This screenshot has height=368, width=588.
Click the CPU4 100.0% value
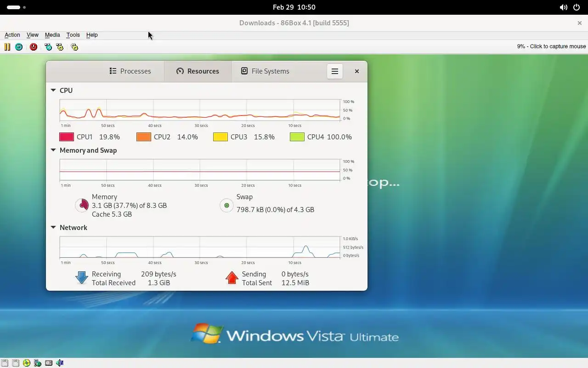(339, 137)
